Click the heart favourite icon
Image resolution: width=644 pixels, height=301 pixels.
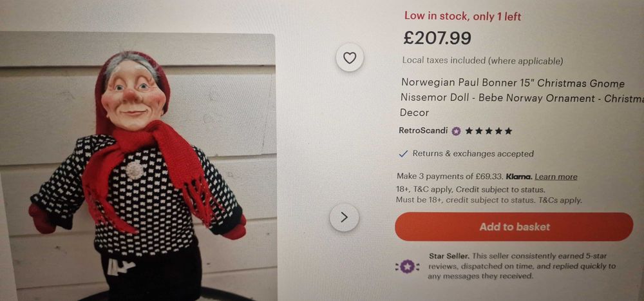click(x=350, y=58)
